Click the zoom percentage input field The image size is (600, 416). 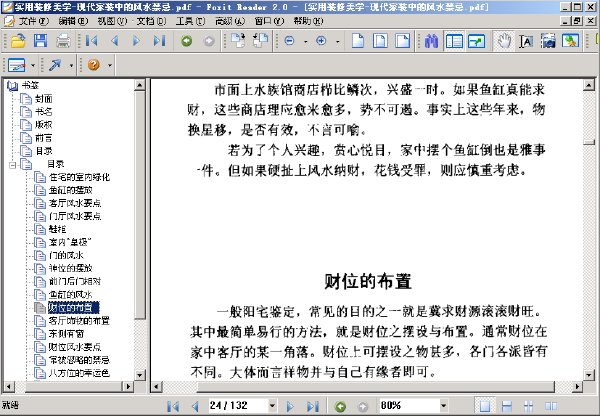click(x=409, y=405)
